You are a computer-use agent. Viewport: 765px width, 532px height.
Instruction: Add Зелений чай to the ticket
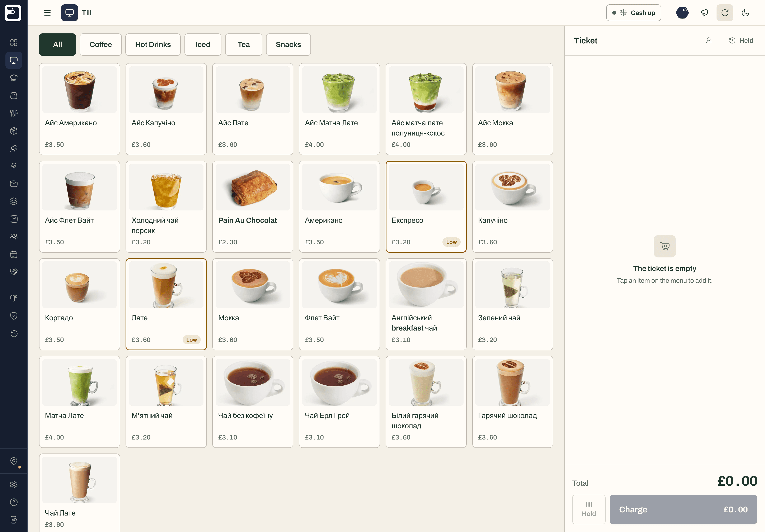(512, 304)
